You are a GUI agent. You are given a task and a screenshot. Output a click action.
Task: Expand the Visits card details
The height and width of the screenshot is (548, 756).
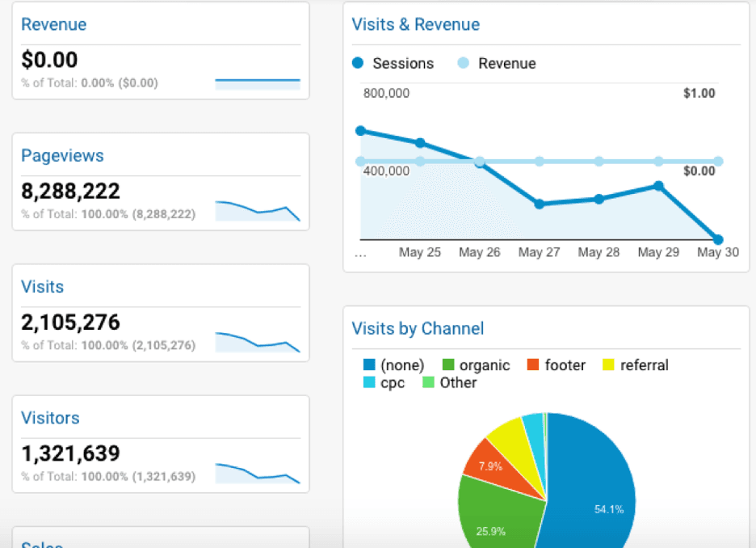42,287
